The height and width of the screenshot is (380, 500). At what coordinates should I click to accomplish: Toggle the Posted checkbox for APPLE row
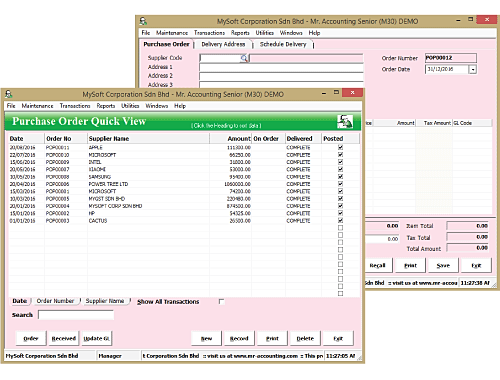(340, 147)
